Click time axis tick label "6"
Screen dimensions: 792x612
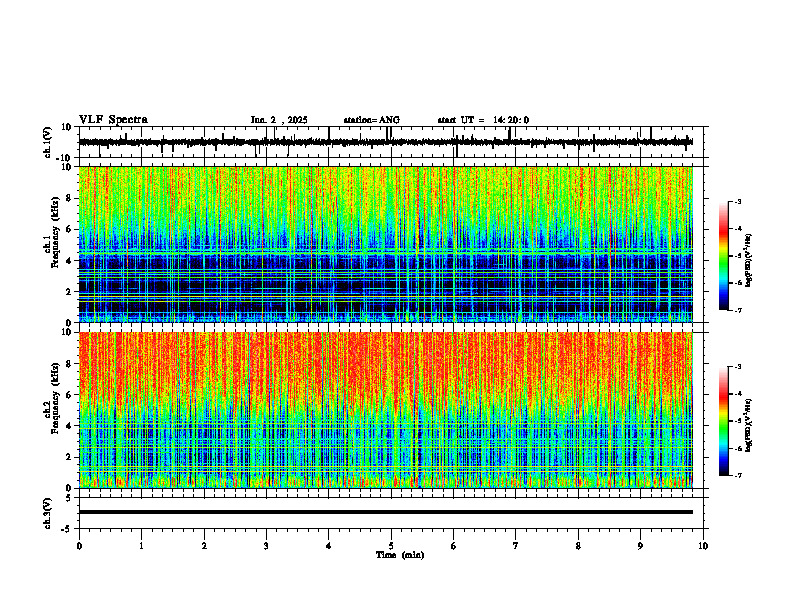pos(454,546)
